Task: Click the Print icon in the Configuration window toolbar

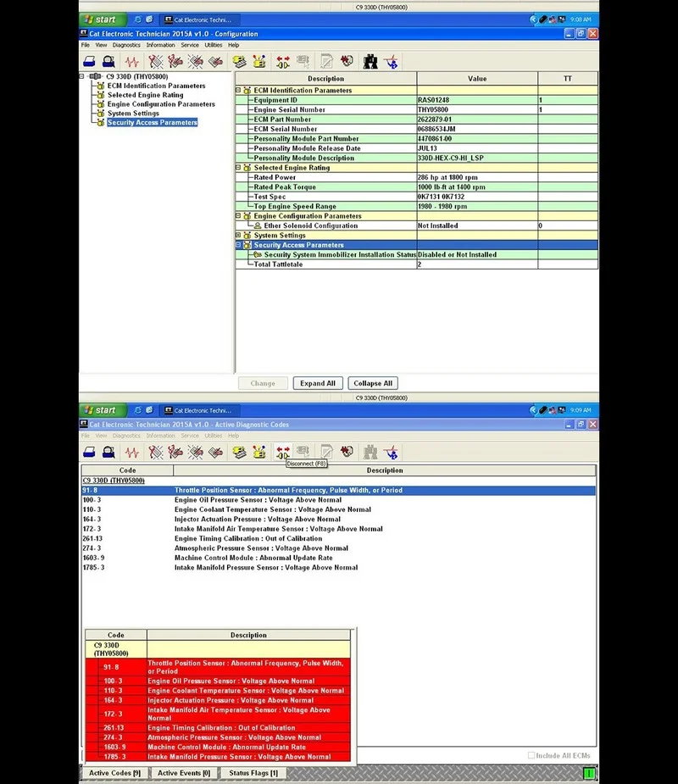Action: point(90,62)
